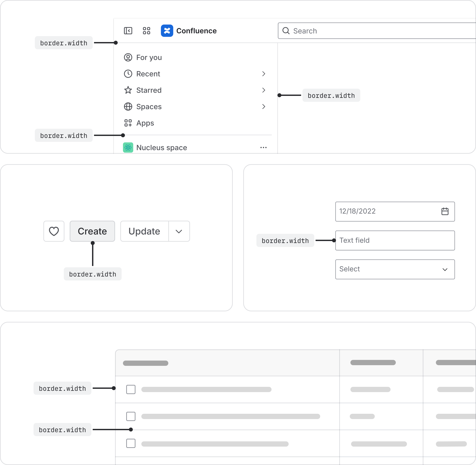Open Nucleus space more options menu

[263, 148]
